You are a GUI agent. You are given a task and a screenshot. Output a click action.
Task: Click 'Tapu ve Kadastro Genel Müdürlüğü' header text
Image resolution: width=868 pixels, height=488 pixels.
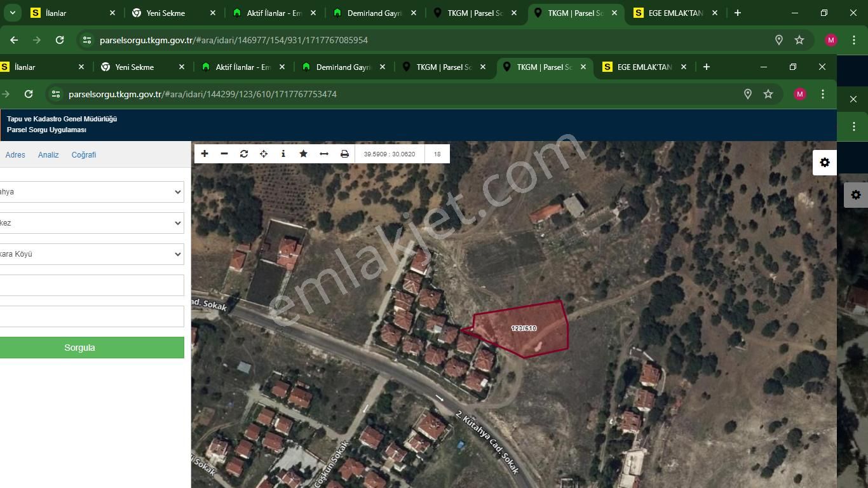point(62,119)
